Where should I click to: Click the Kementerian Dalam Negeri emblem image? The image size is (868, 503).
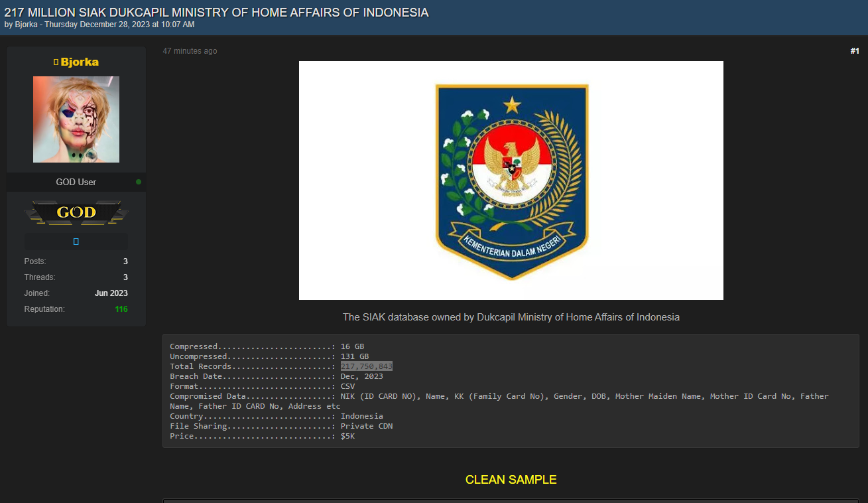pyautogui.click(x=511, y=180)
